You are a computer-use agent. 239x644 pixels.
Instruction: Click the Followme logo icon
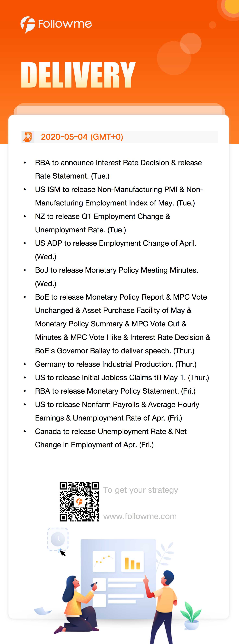pos(27,25)
